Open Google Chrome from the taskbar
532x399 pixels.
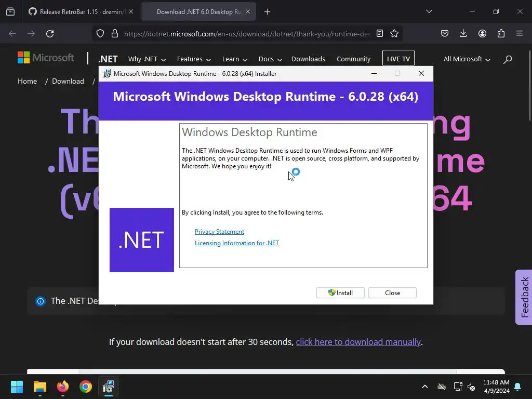pos(86,387)
